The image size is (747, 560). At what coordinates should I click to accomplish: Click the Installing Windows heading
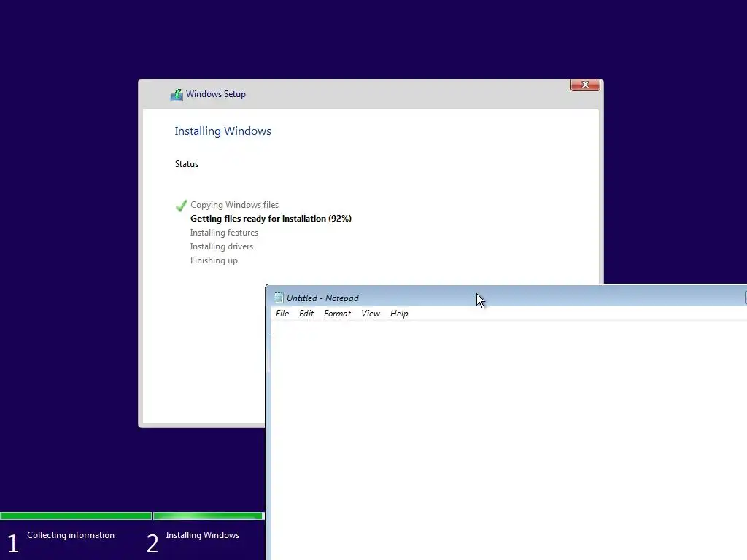tap(222, 131)
